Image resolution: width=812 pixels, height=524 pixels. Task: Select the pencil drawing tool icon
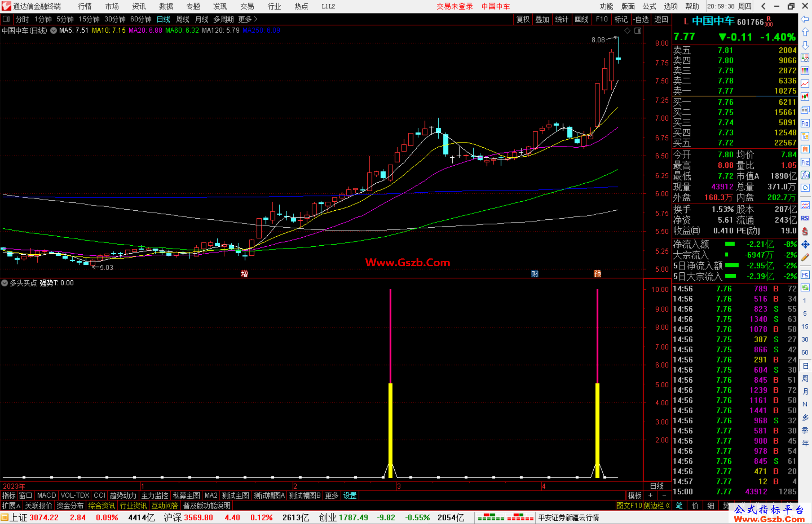tap(805, 257)
